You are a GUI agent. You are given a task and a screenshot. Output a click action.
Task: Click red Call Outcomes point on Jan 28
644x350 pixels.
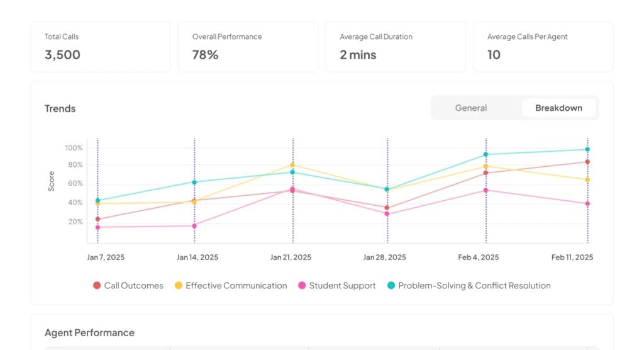pyautogui.click(x=387, y=208)
